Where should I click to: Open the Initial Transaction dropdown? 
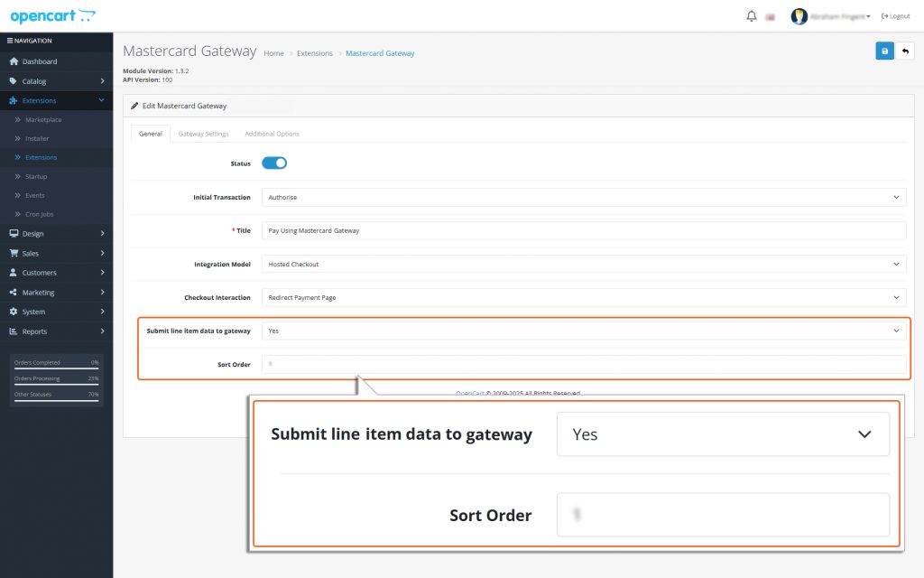click(x=584, y=197)
